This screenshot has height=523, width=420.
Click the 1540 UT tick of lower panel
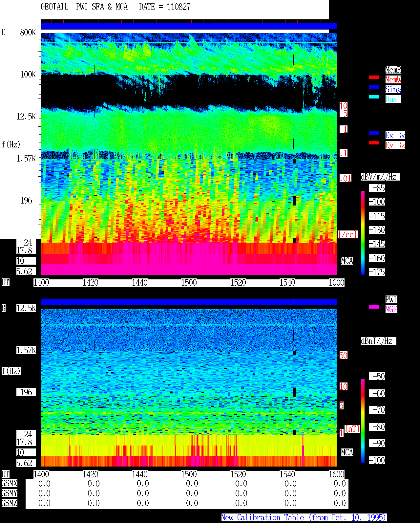coord(287,474)
